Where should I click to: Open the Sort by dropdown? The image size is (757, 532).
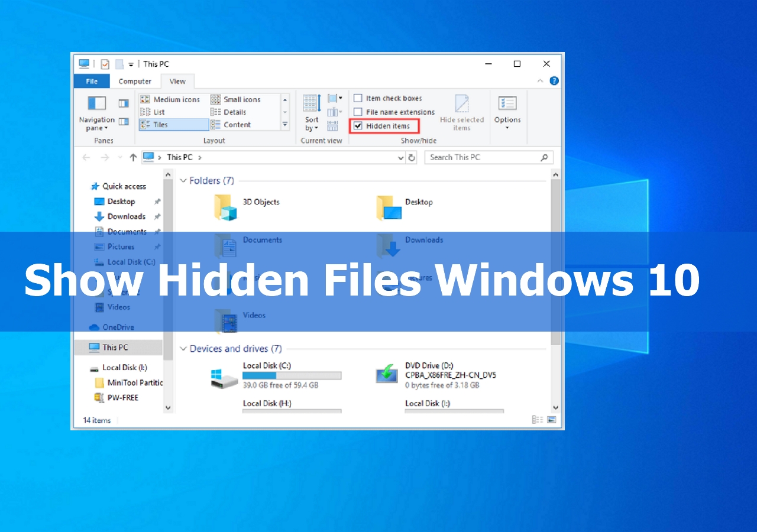coord(311,112)
